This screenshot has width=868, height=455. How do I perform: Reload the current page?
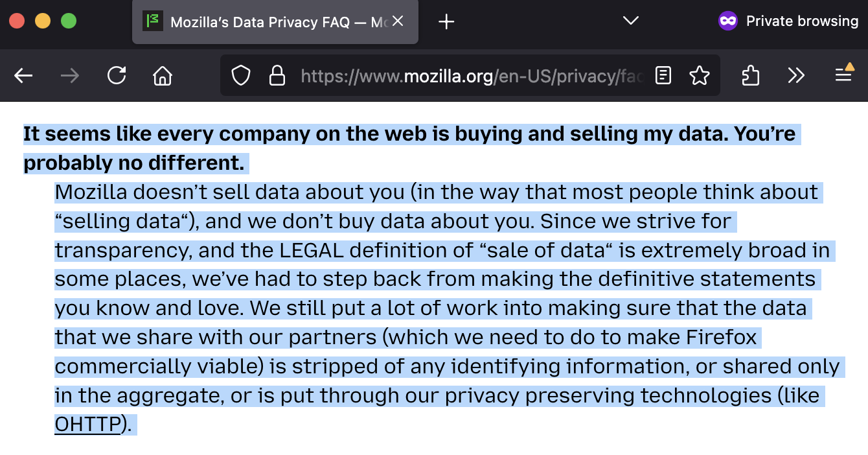tap(117, 75)
